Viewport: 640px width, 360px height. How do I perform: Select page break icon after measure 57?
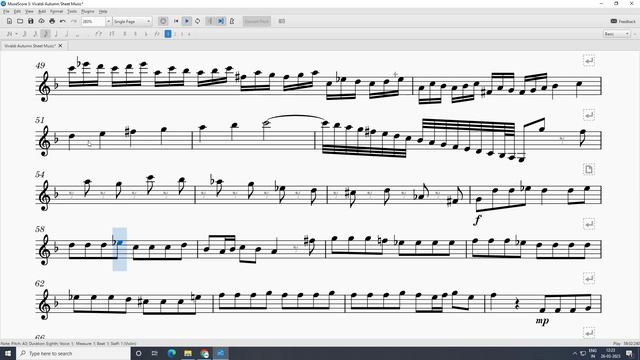(589, 169)
